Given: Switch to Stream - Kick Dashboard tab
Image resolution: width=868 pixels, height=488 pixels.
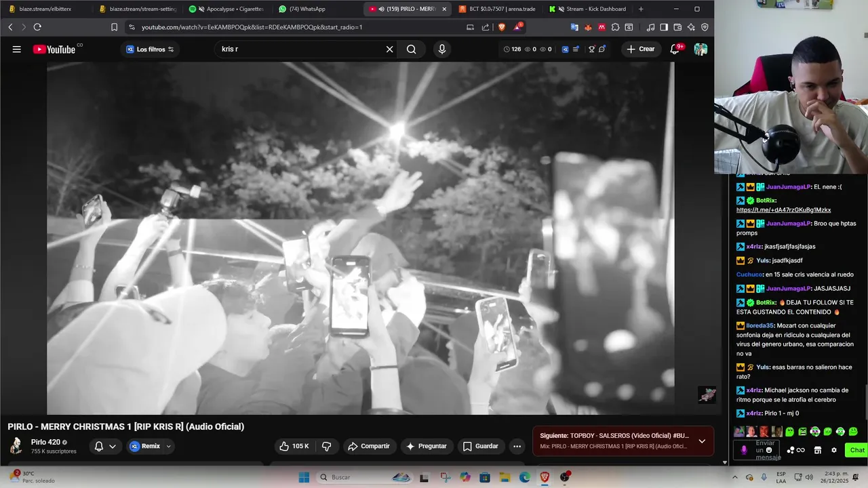Looking at the screenshot, I should click(587, 9).
